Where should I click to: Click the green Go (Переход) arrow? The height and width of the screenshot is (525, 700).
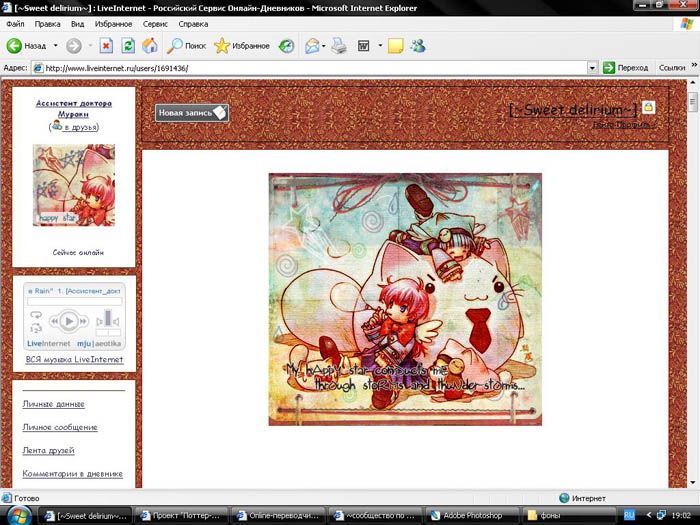(609, 68)
